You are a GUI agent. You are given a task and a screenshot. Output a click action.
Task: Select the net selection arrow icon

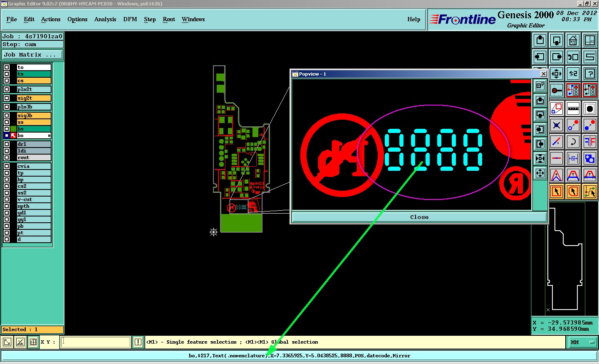point(590,192)
